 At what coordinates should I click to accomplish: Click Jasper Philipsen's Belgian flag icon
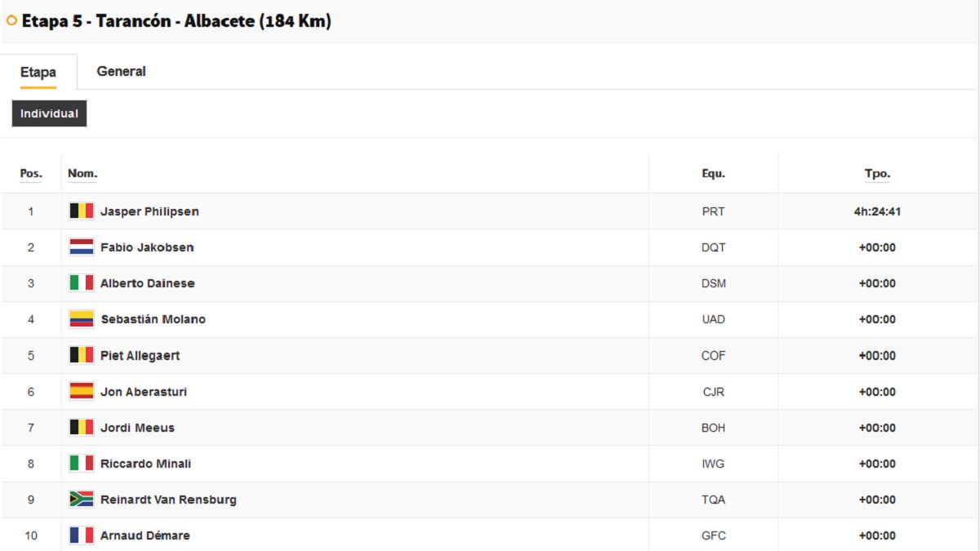82,211
